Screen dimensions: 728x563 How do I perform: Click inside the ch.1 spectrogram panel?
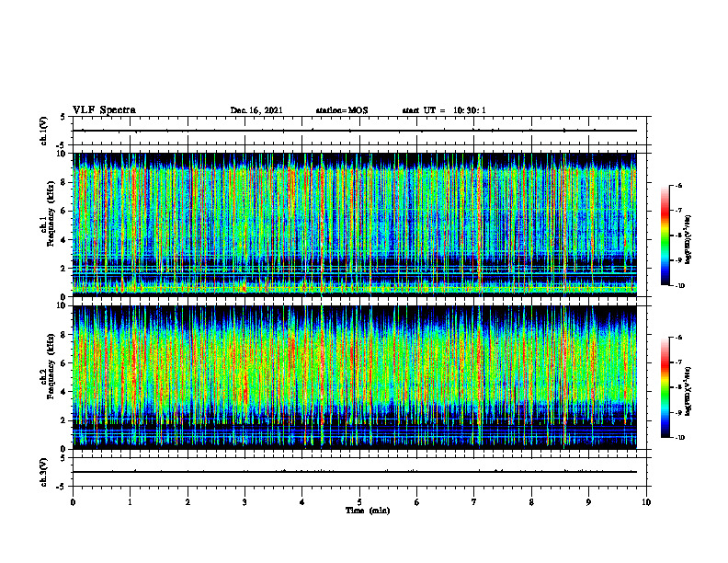coord(355,224)
